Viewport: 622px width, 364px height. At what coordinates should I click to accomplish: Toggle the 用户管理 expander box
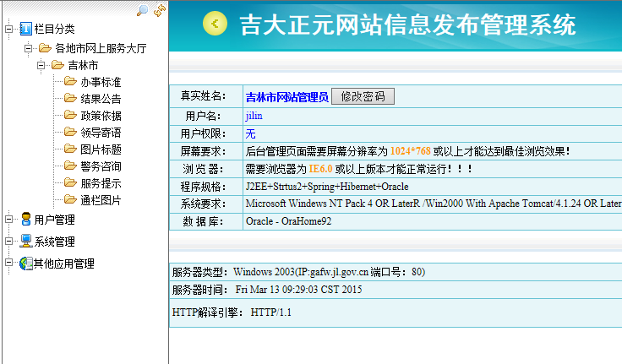pyautogui.click(x=8, y=219)
